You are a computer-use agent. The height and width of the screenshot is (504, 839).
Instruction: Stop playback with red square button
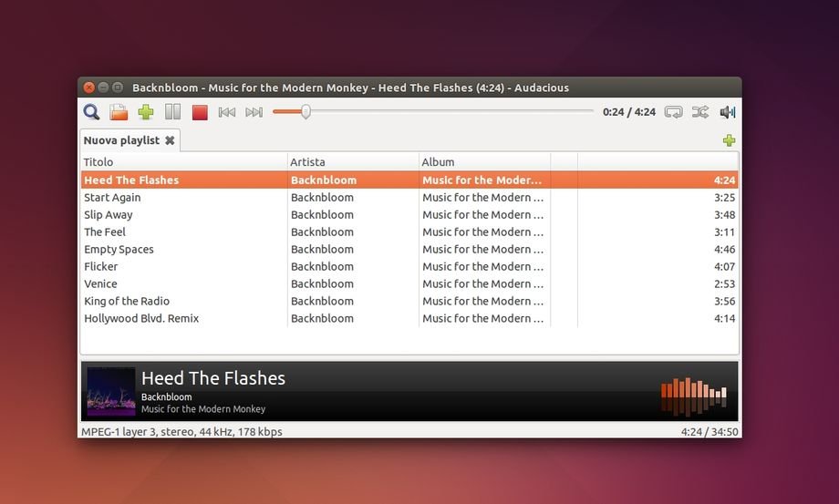200,112
